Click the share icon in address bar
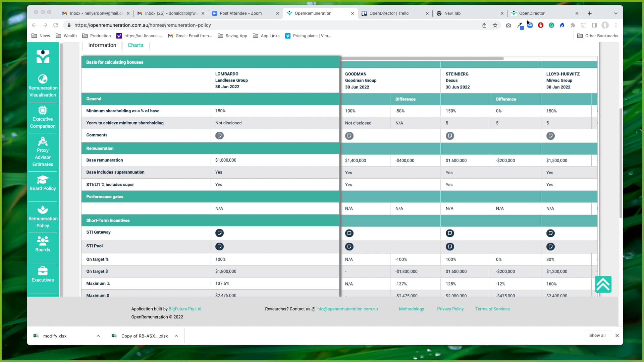The image size is (644, 362). pyautogui.click(x=484, y=25)
